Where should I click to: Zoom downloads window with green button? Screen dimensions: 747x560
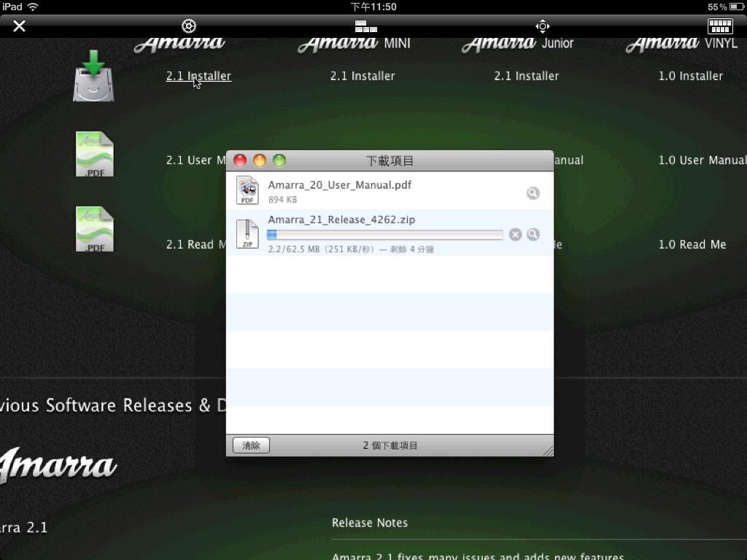279,160
